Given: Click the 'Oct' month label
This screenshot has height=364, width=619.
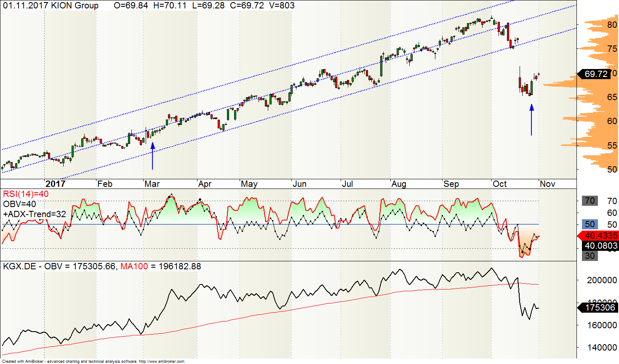Looking at the screenshot, I should coord(500,184).
